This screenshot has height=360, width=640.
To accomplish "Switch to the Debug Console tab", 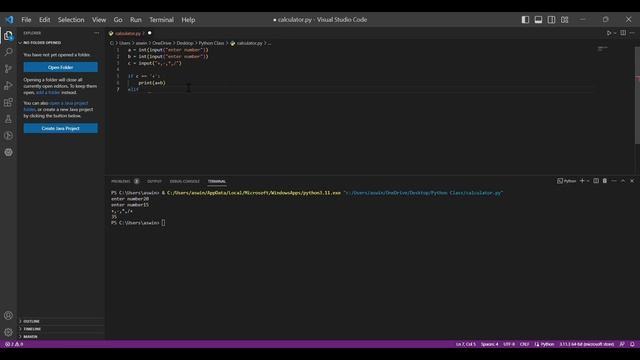I will tap(184, 181).
